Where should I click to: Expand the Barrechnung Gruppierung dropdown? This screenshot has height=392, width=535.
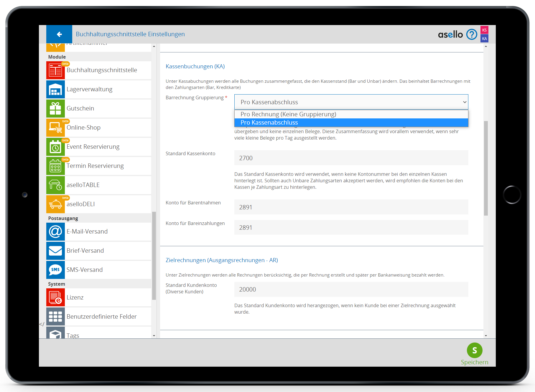pyautogui.click(x=351, y=102)
